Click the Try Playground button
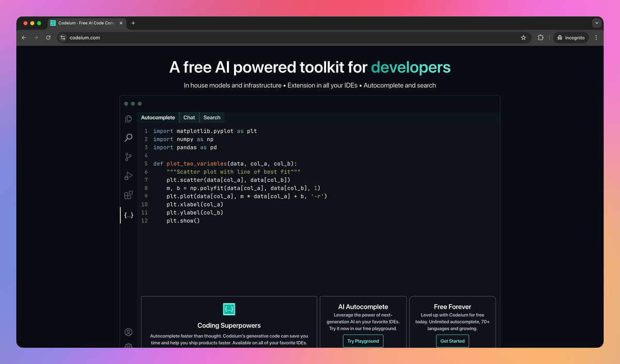 pos(363,341)
